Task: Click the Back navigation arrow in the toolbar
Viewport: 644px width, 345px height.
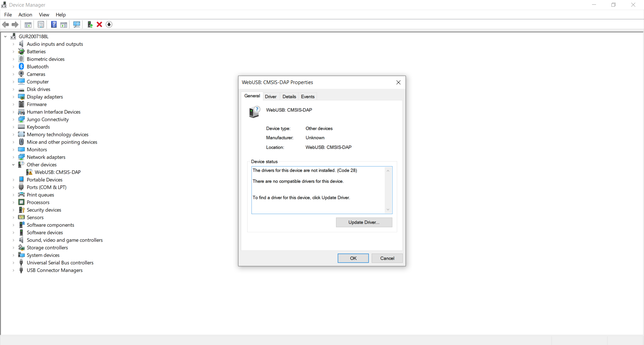Action: (5, 24)
